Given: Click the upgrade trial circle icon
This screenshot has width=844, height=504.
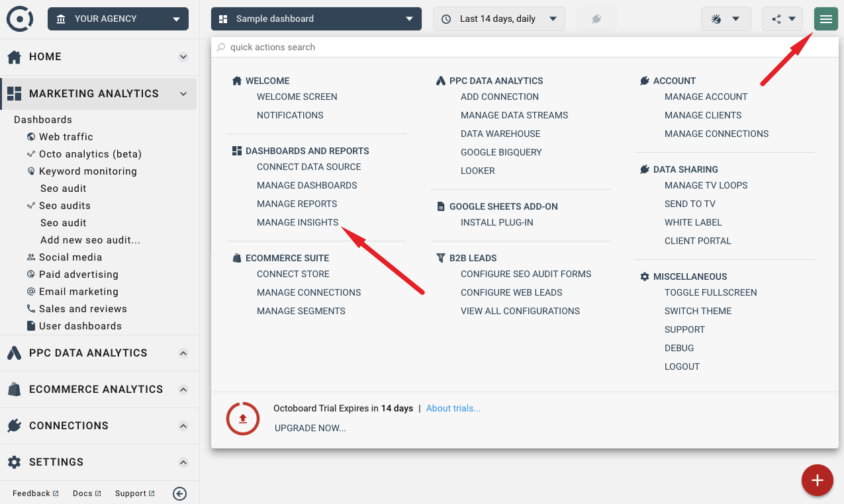Looking at the screenshot, I should pyautogui.click(x=243, y=418).
